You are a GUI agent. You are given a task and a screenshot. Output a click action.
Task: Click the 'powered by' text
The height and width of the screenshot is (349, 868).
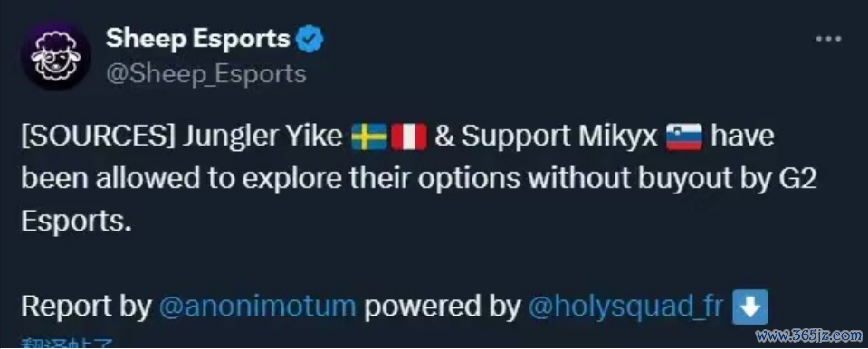click(x=443, y=308)
